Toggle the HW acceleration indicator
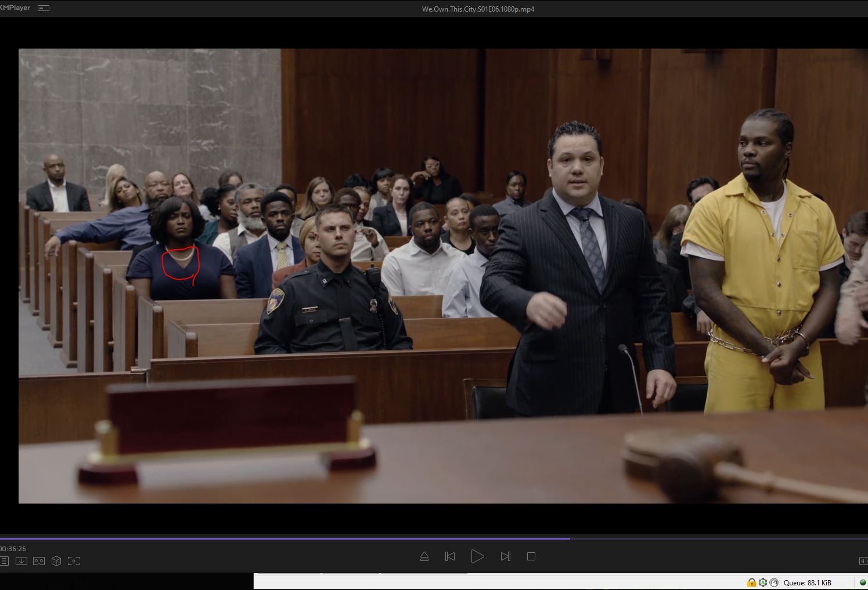The height and width of the screenshot is (590, 868). click(863, 560)
